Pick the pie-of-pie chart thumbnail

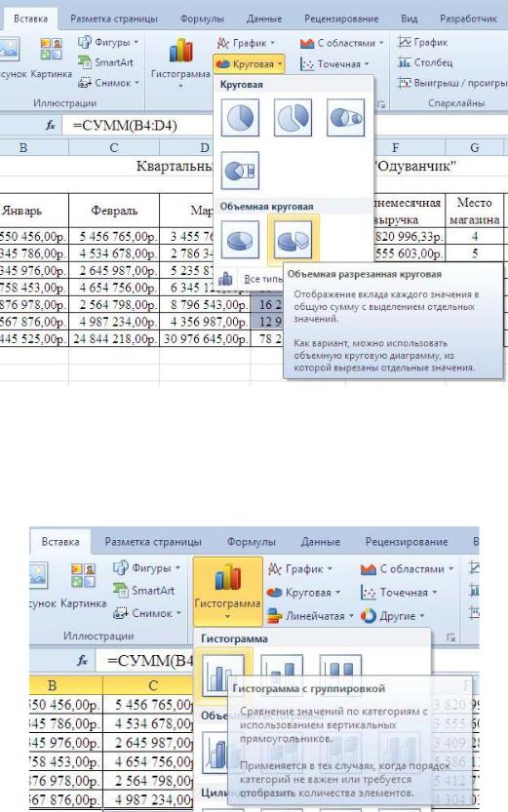(x=346, y=119)
